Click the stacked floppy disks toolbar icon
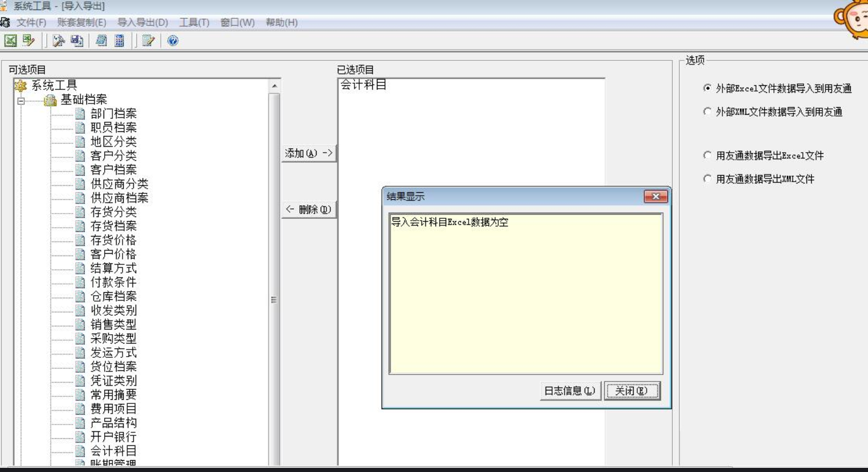Image resolution: width=868 pixels, height=472 pixels. (77, 40)
